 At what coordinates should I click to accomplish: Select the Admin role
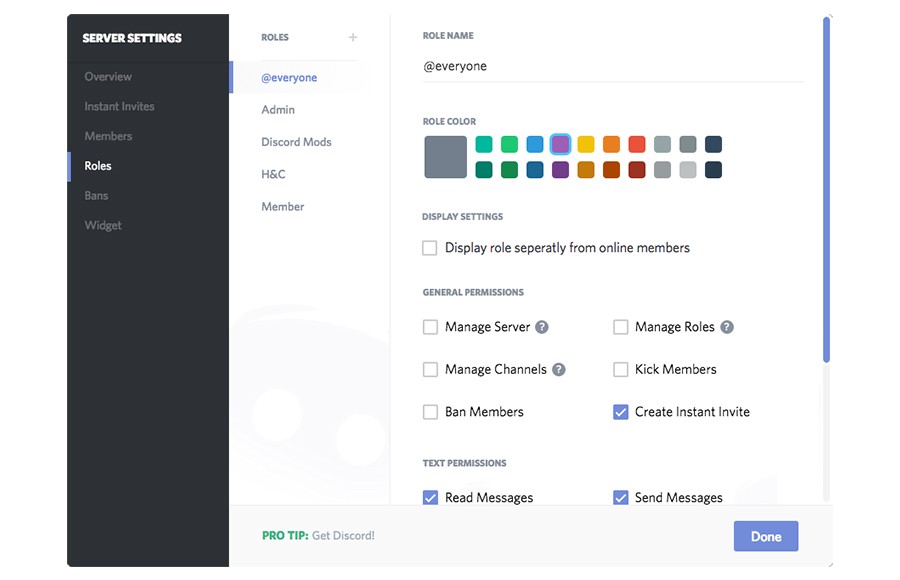pos(278,110)
